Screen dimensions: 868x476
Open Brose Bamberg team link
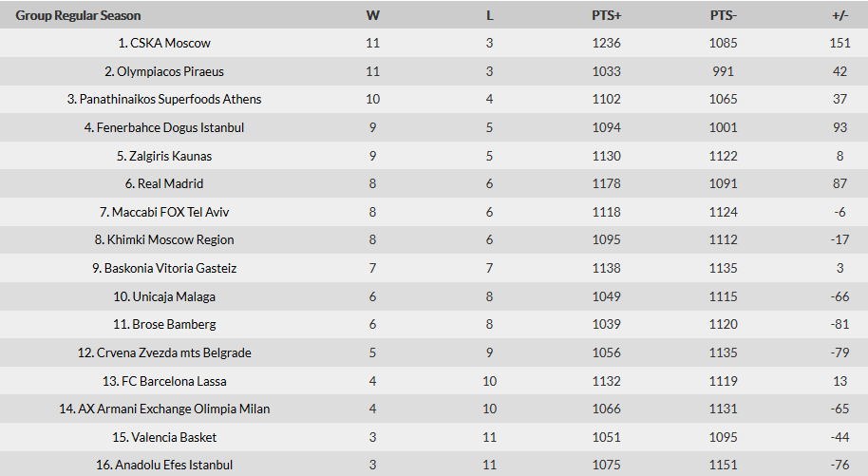(x=164, y=324)
